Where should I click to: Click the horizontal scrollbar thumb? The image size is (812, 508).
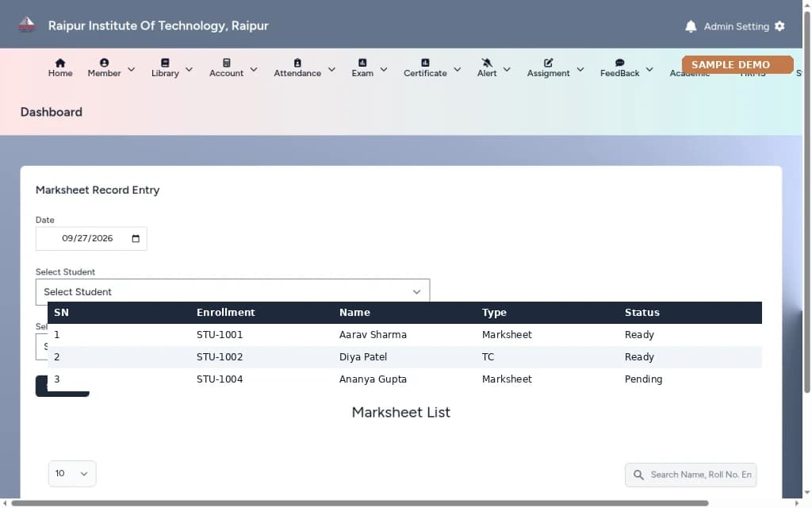pos(360,503)
